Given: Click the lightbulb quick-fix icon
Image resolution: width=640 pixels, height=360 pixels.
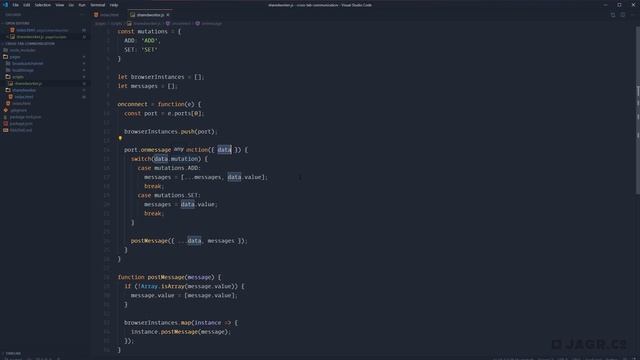Looking at the screenshot, I should [x=120, y=138].
